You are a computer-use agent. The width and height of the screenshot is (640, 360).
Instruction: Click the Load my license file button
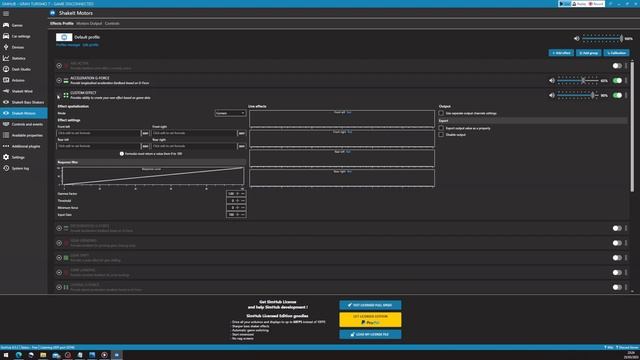click(370, 334)
